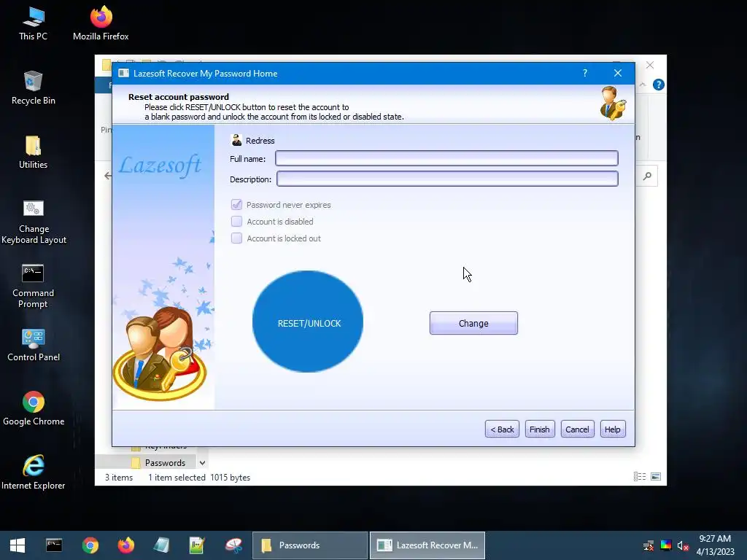Open Change Keyboard Layout shortcut
Screen dimensions: 747x560
34,222
